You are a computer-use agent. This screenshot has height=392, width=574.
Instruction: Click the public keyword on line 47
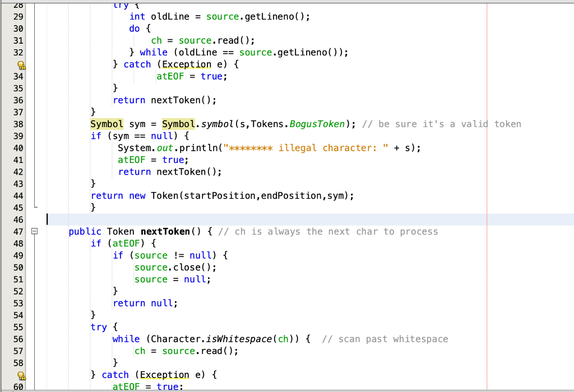[84, 231]
